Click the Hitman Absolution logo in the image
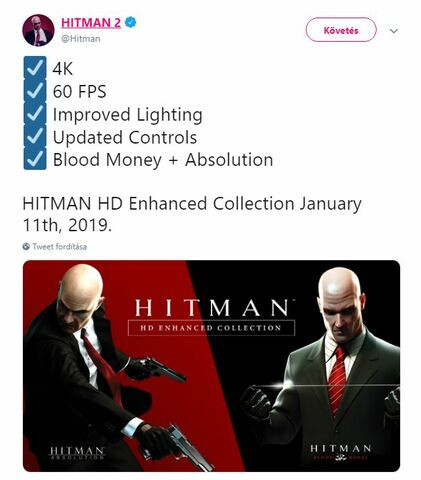The width and height of the screenshot is (421, 480). [x=77, y=453]
